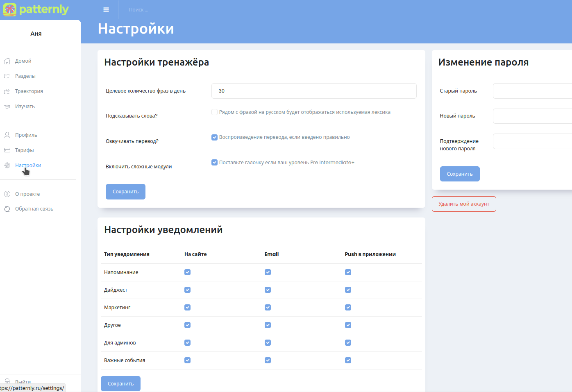This screenshot has height=392, width=572.
Task: Click the patternly logo icon
Action: (10, 9)
